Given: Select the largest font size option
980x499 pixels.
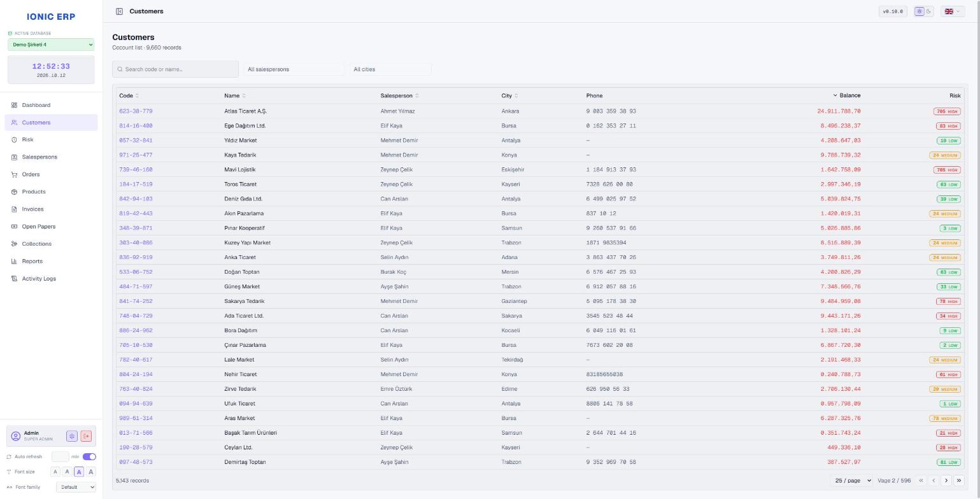Looking at the screenshot, I should 91,472.
